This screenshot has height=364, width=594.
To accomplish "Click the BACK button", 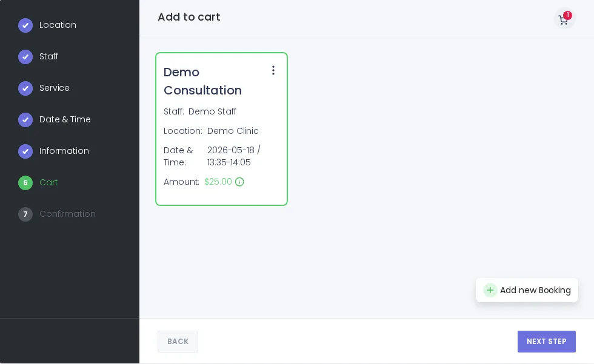I will [178, 342].
